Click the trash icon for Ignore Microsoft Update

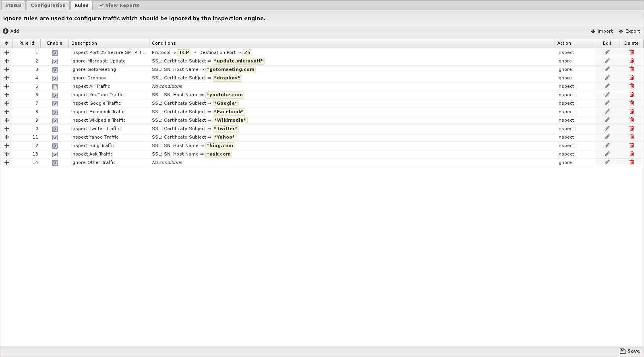point(632,61)
